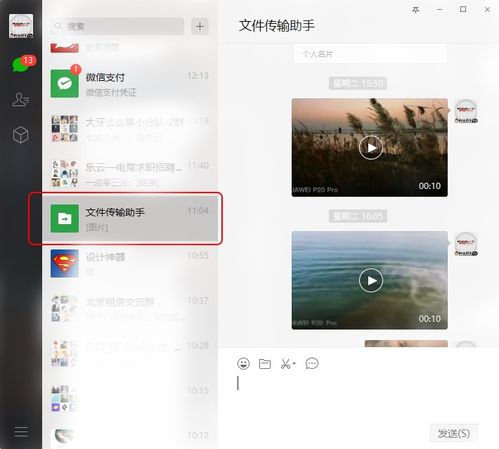Select the 微信支付 conversation
This screenshot has height=449, width=499.
130,84
